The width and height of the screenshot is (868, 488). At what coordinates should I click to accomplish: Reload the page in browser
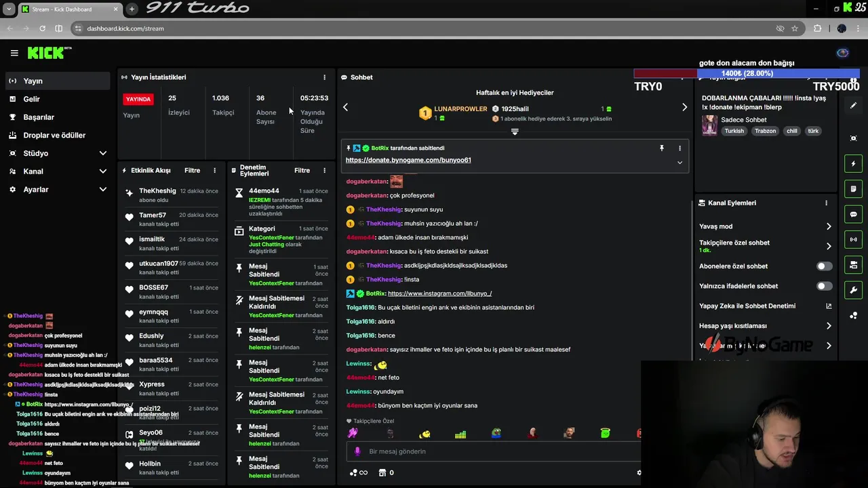click(x=42, y=28)
